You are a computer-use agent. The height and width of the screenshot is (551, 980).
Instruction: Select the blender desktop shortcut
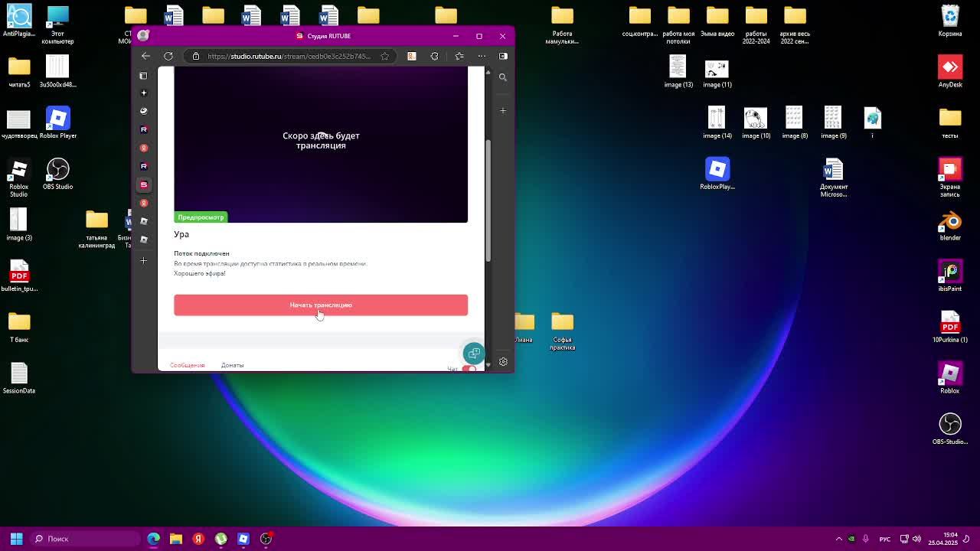[x=950, y=225]
